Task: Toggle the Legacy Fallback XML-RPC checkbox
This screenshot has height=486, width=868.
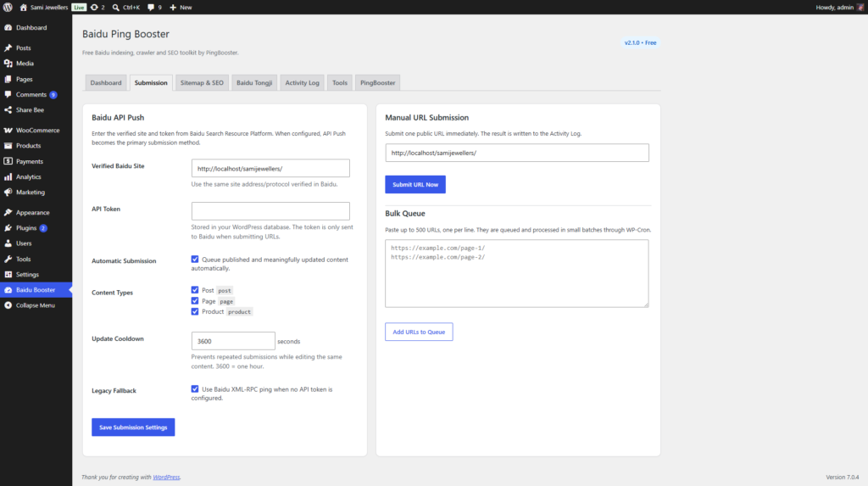Action: [x=195, y=389]
